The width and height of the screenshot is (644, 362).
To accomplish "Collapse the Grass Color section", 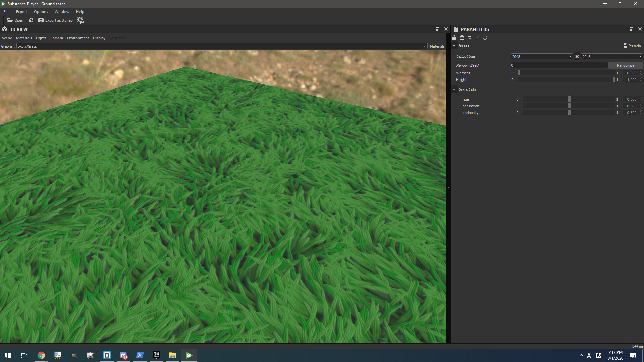I will 454,89.
